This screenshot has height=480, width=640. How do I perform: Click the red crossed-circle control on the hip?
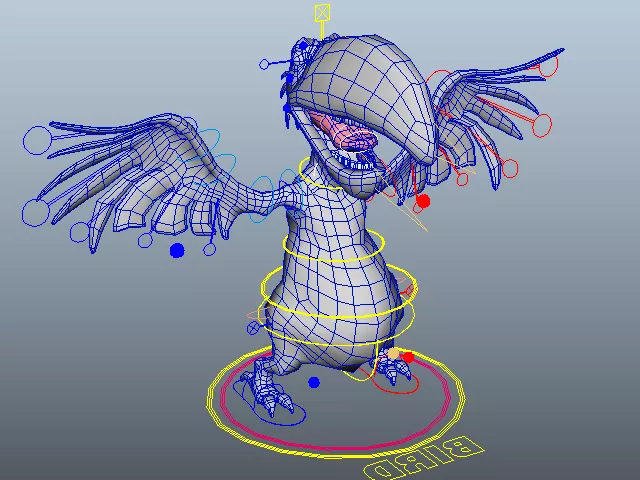(x=408, y=291)
